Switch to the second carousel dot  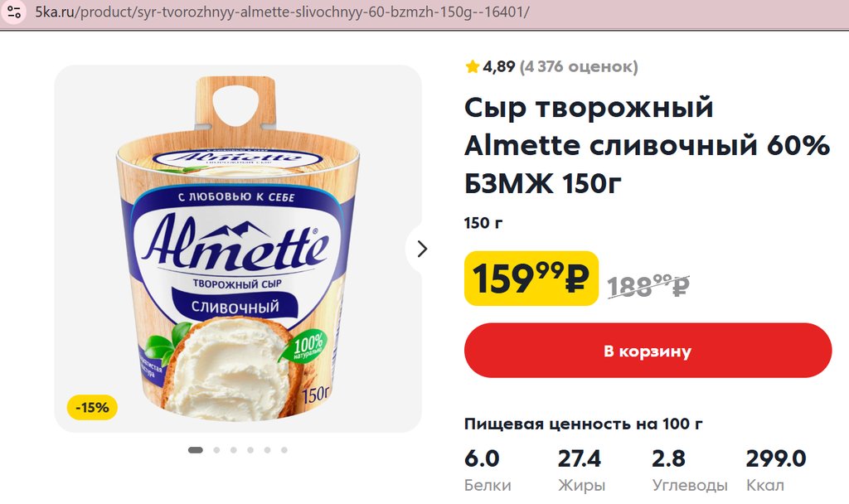[216, 450]
